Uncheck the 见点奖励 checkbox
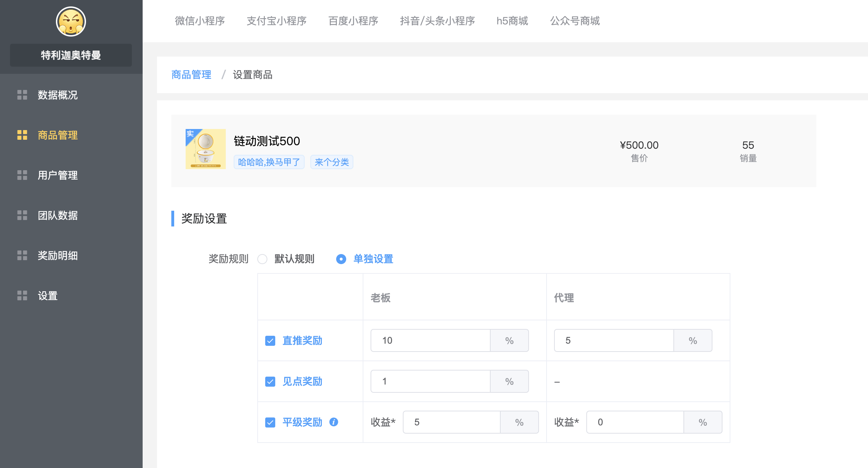The image size is (868, 468). pos(270,382)
